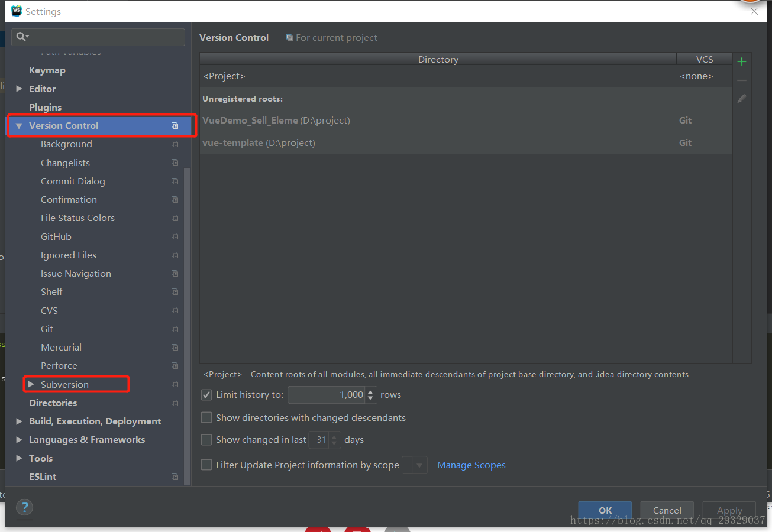The image size is (772, 532).
Task: Click the OK button
Action: click(x=605, y=510)
